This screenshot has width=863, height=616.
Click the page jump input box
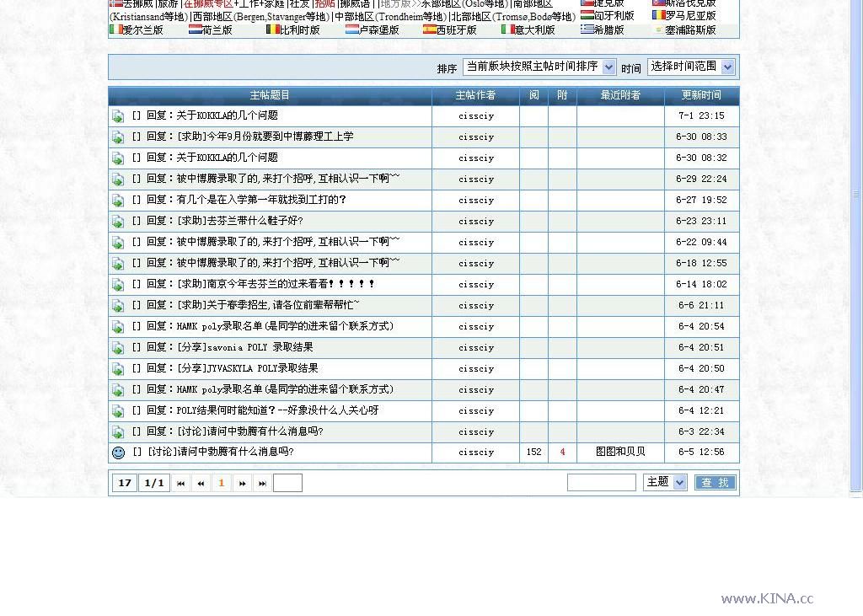287,483
